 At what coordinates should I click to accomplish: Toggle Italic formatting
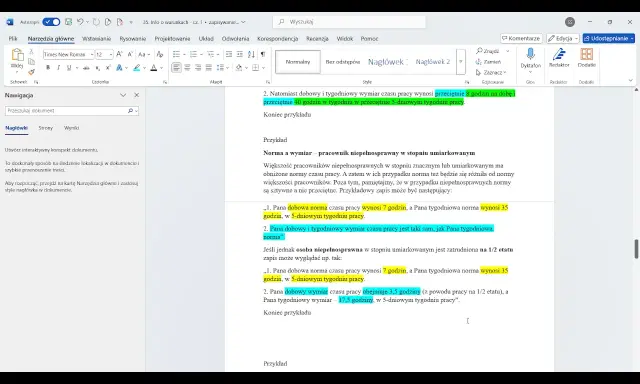click(x=58, y=68)
